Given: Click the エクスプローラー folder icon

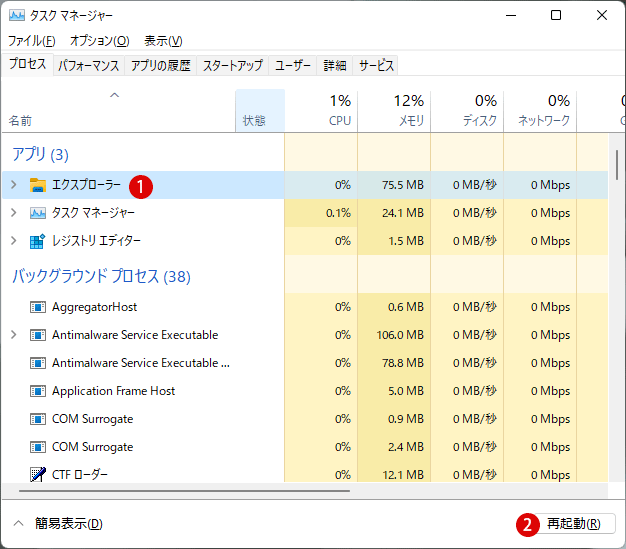Looking at the screenshot, I should click(38, 185).
